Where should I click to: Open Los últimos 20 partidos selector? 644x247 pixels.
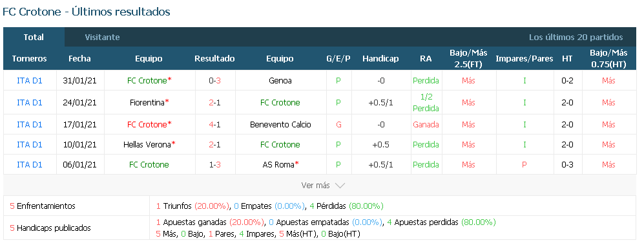[576, 38]
